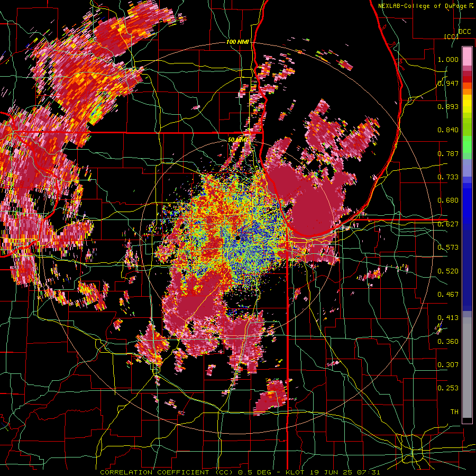This screenshot has width=476, height=476.
Task: Select the 0.307 scale value
Action: tap(448, 364)
